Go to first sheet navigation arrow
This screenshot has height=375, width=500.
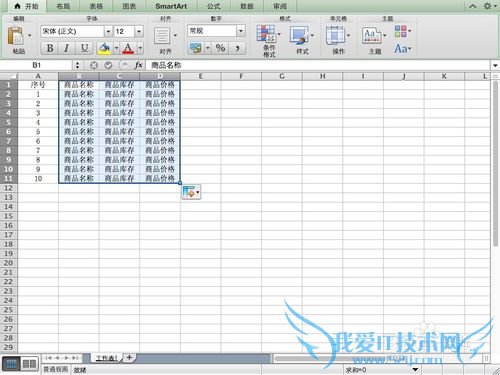[49, 358]
